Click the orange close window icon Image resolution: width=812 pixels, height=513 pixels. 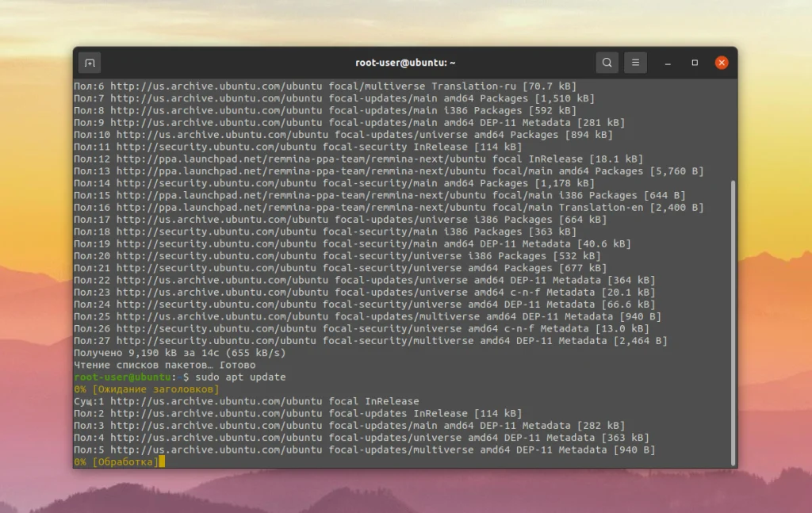coord(721,62)
